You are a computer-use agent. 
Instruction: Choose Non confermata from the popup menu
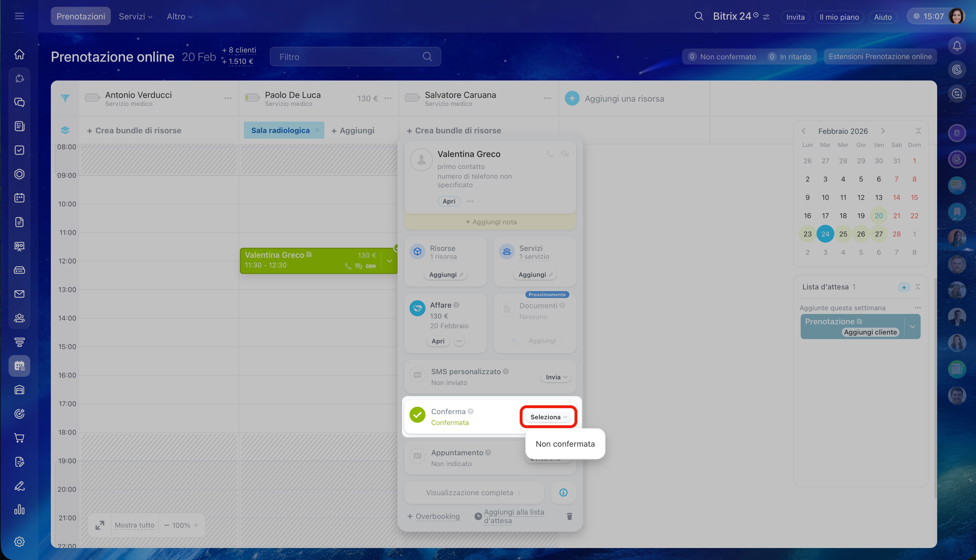(x=565, y=444)
